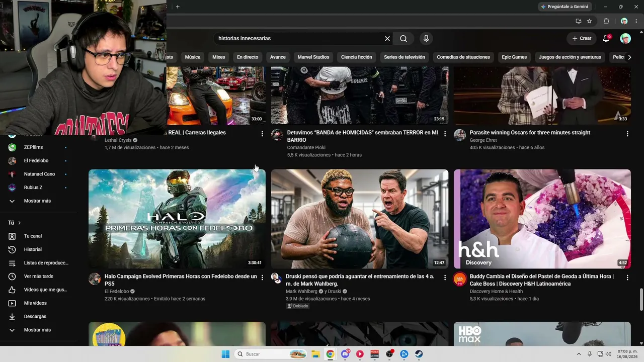This screenshot has width=644, height=362.
Task: Open Discord from the taskbar
Action: click(345, 354)
